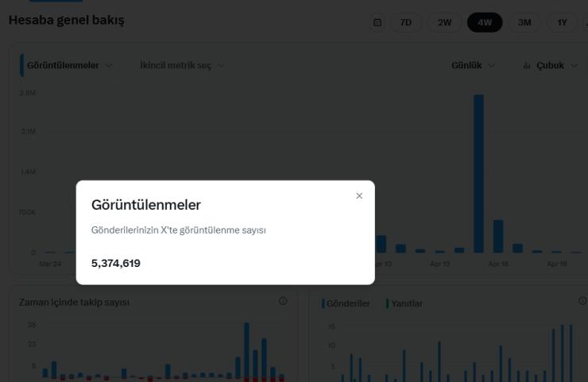588x382 pixels.
Task: Click the Hesaba genel bakış heading
Action: [66, 20]
